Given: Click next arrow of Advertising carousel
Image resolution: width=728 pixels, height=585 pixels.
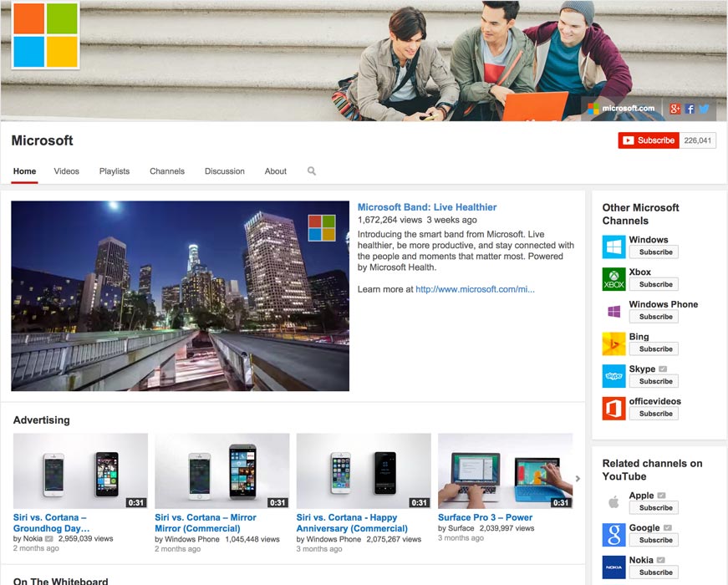Looking at the screenshot, I should coord(578,478).
